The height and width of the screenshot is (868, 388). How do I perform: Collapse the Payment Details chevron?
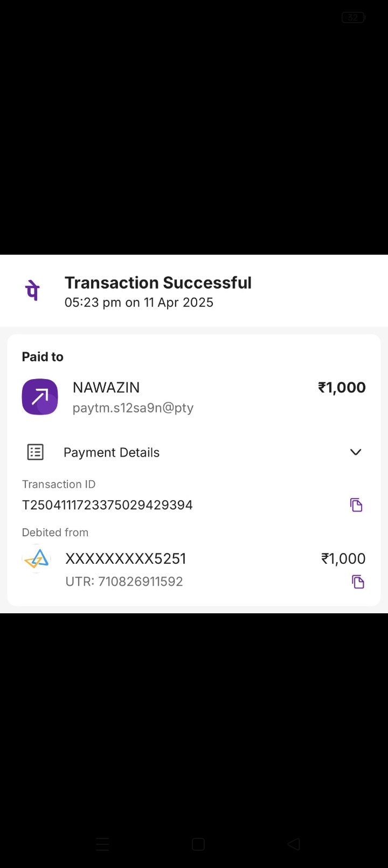click(x=356, y=452)
